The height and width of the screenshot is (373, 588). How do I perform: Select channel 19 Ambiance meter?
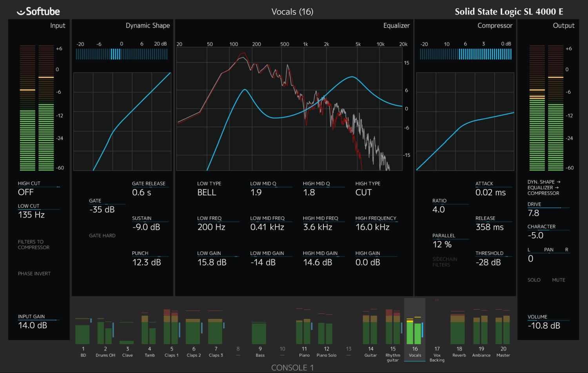(481, 327)
